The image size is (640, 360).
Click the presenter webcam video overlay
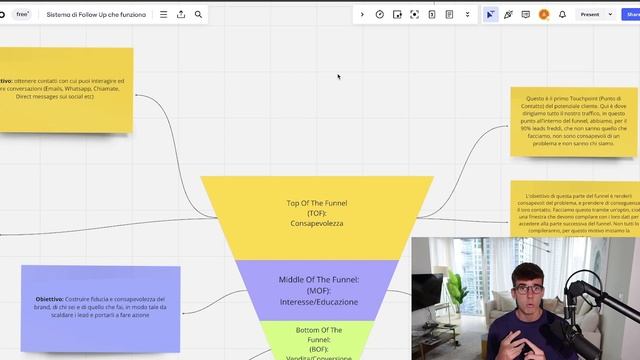526,298
